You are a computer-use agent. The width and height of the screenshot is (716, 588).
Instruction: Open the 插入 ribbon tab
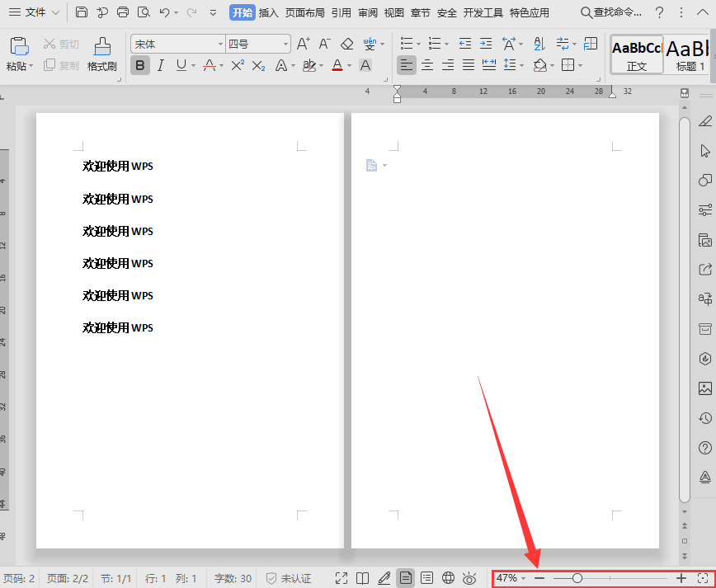tap(269, 13)
